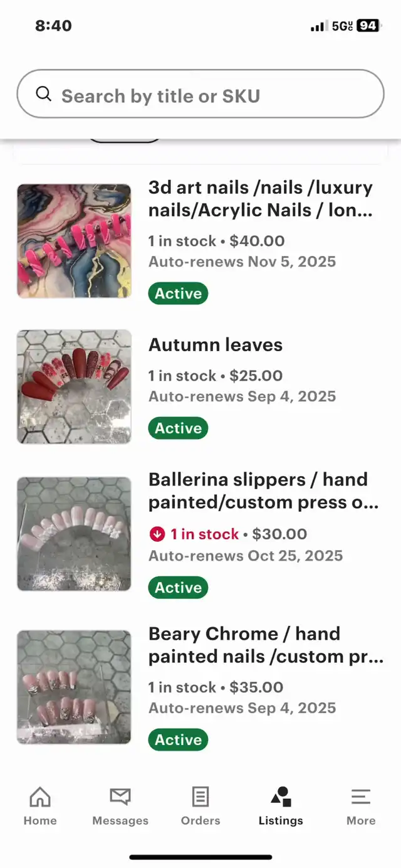Switch to the Messages tab label
Viewport: 401px width, 868px height.
120,821
